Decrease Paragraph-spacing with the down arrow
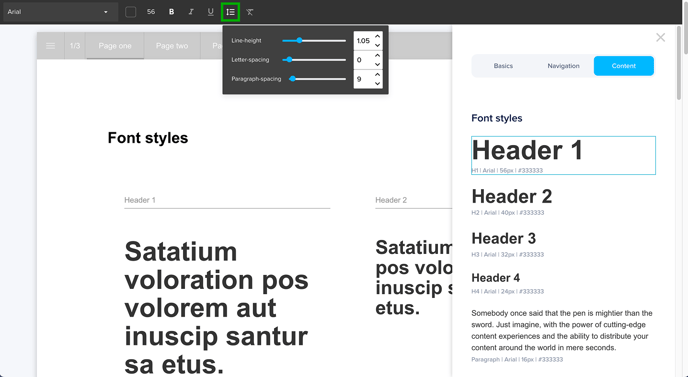 pyautogui.click(x=377, y=83)
